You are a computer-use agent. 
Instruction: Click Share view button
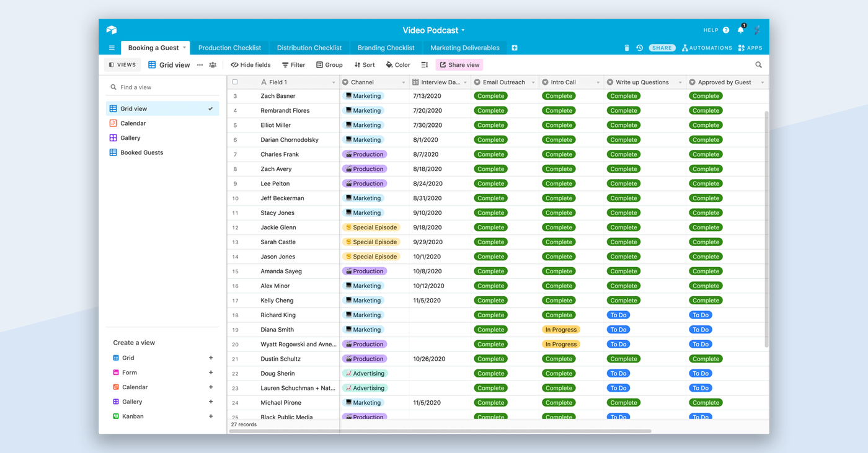point(459,64)
